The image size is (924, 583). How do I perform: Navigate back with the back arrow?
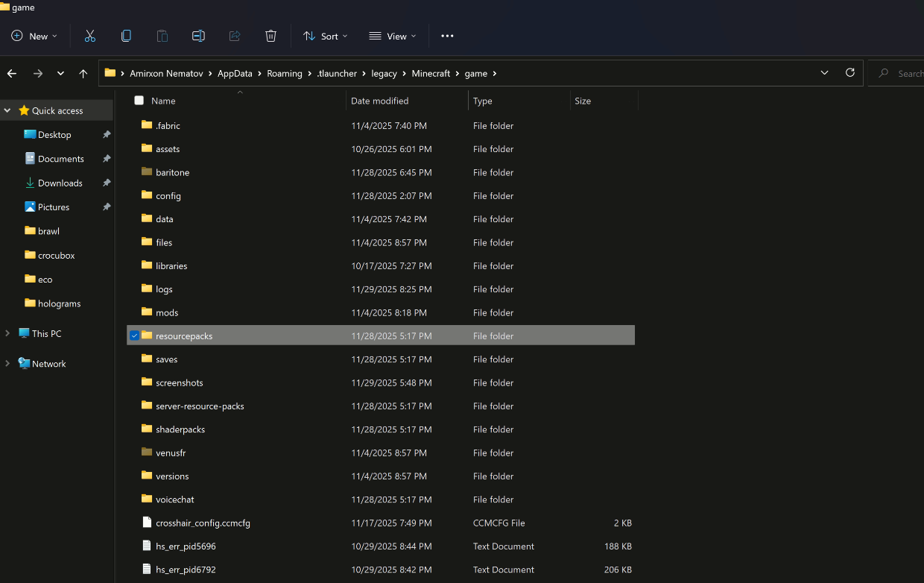(x=12, y=74)
